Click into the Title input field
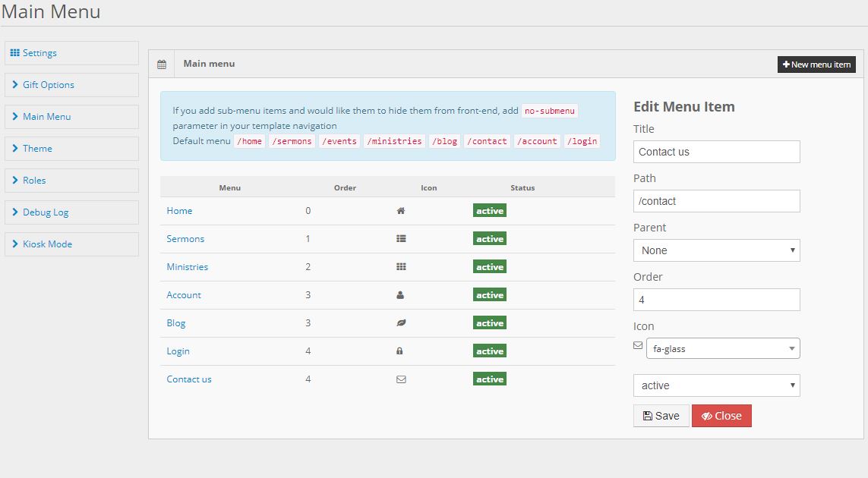 pyautogui.click(x=716, y=152)
